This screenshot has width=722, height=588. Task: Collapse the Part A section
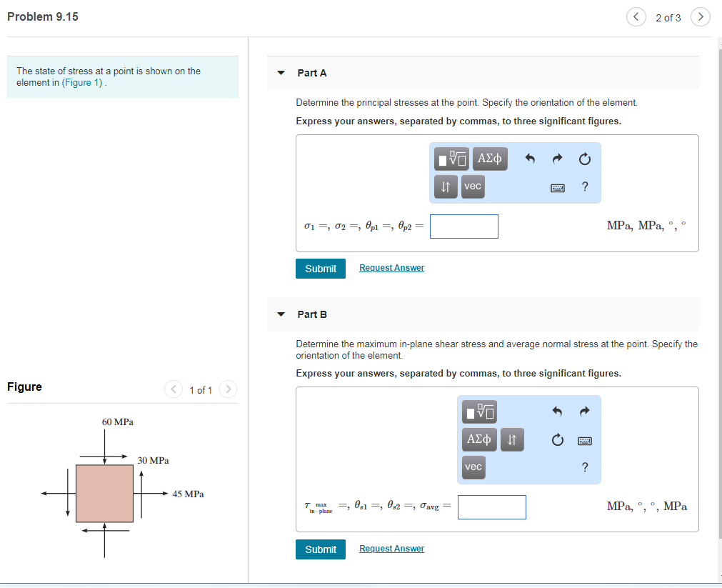281,73
